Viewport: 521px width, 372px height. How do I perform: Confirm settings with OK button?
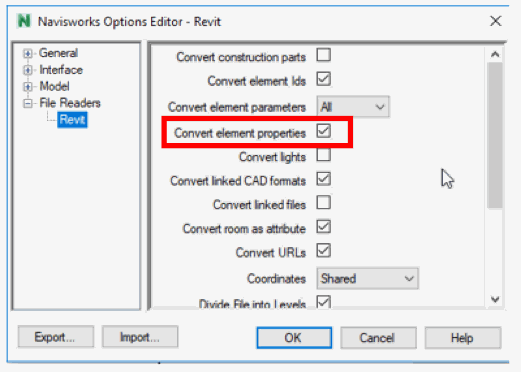point(294,338)
